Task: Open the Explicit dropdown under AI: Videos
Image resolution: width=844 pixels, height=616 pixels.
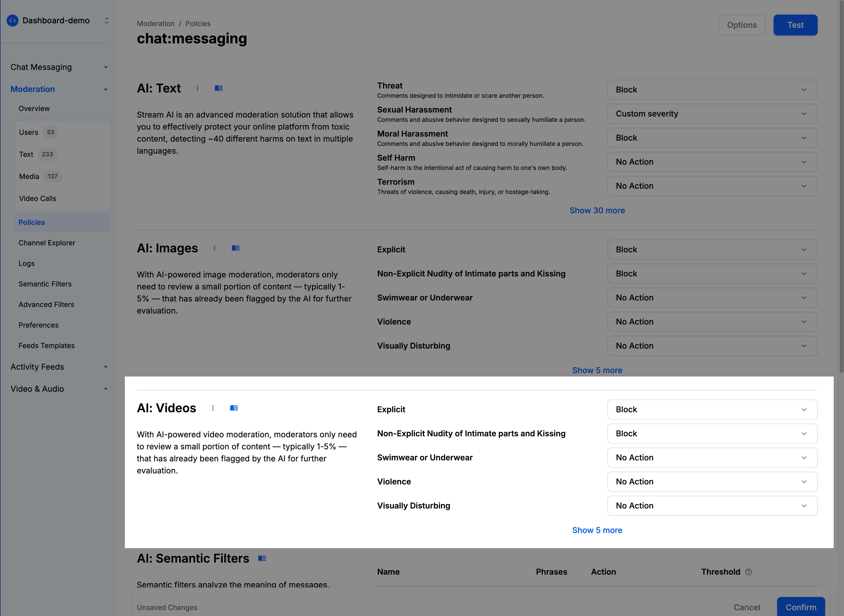Action: [x=712, y=409]
